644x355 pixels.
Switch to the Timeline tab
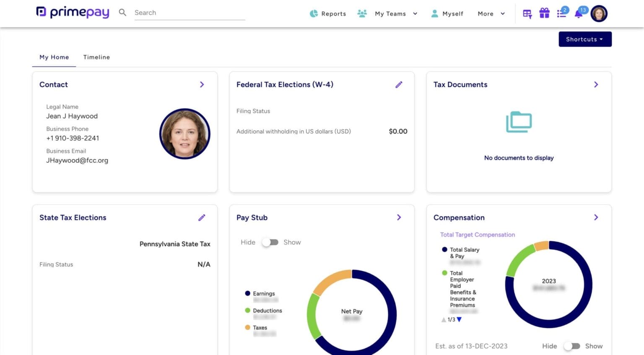coord(96,57)
